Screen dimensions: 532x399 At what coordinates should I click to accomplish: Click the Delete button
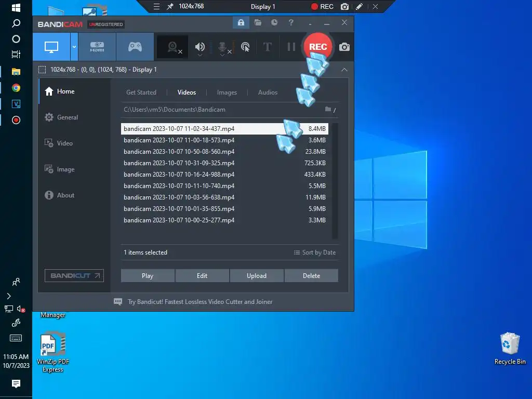coord(312,276)
